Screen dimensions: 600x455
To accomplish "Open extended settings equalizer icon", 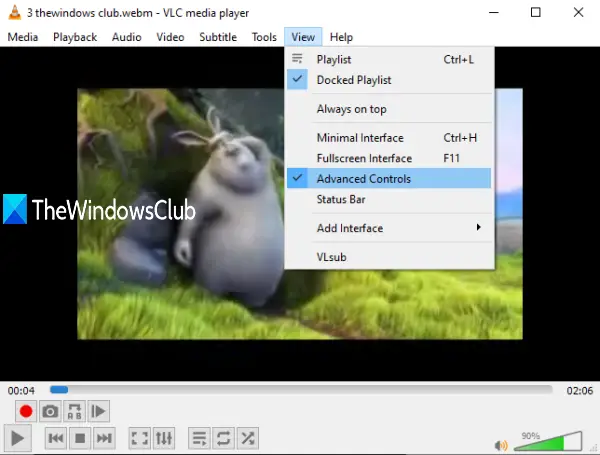I will point(164,438).
